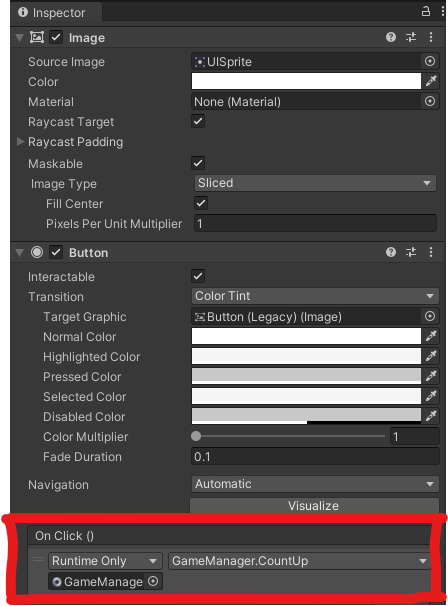This screenshot has width=448, height=606.
Task: Use eyedropper for Normal Color
Action: click(x=431, y=336)
